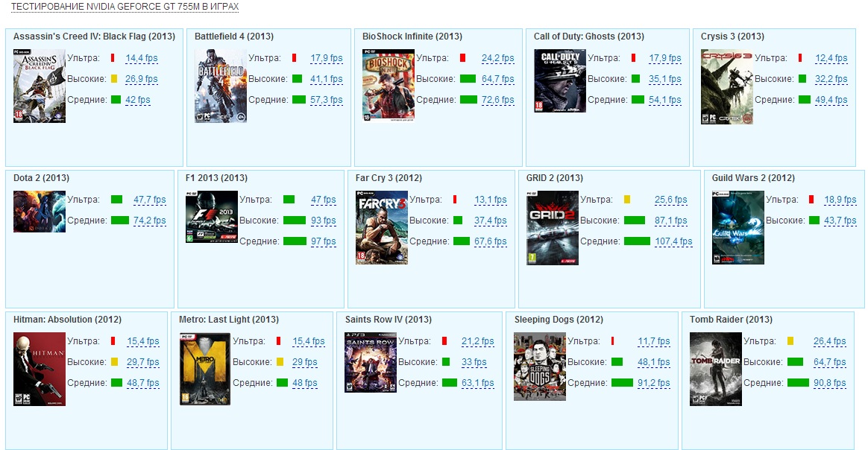Open the Metro: Last Light cover image

click(205, 370)
